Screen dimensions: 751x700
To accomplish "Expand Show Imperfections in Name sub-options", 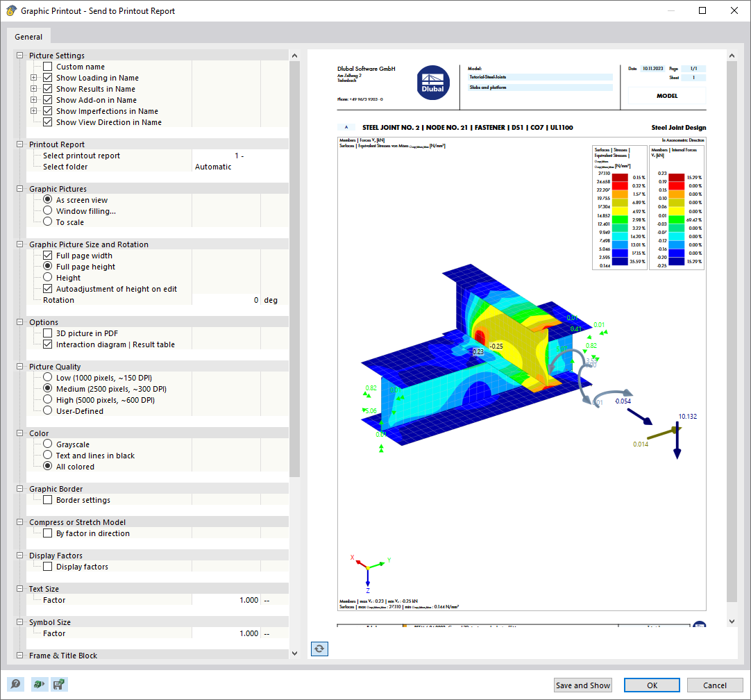I will [33, 110].
